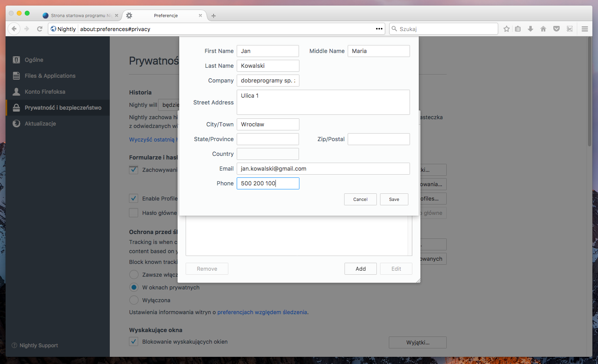Image resolution: width=598 pixels, height=364 pixels.
Task: Go to the Home page icon
Action: coord(543,29)
